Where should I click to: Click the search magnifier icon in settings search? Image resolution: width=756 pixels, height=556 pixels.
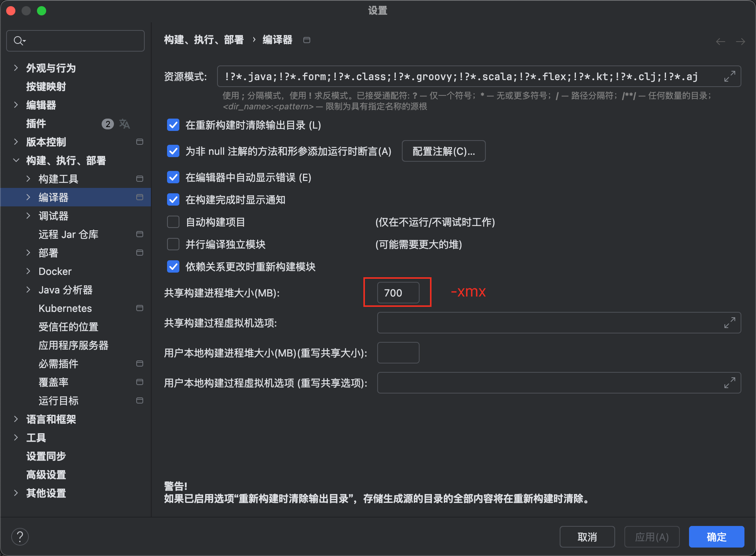[x=18, y=40]
